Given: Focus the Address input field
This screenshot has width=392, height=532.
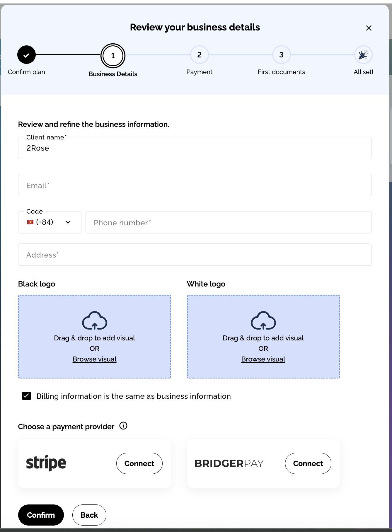Looking at the screenshot, I should (x=195, y=255).
